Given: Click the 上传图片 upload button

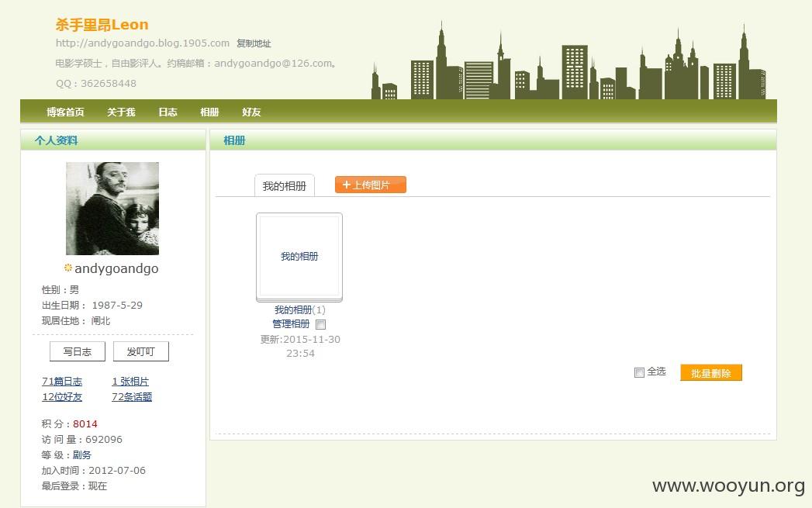Looking at the screenshot, I should (x=370, y=185).
